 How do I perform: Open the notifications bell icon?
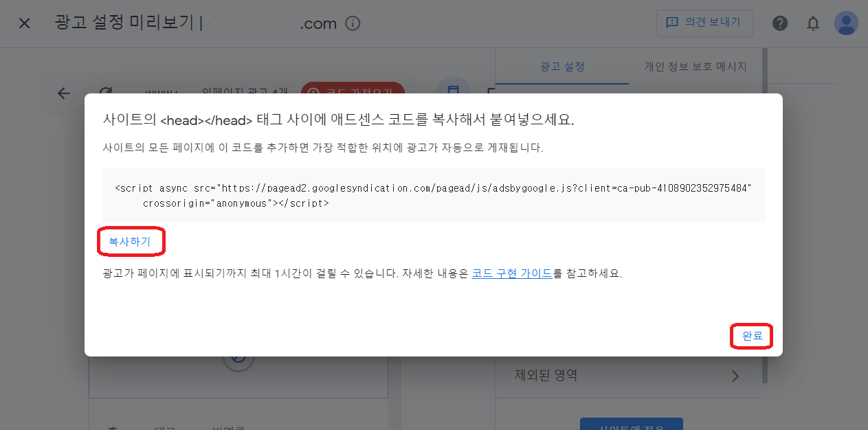(813, 23)
